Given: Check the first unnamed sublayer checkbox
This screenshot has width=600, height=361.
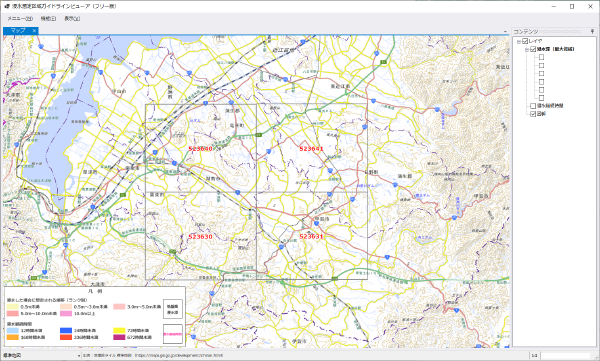Looking at the screenshot, I should pyautogui.click(x=541, y=57).
